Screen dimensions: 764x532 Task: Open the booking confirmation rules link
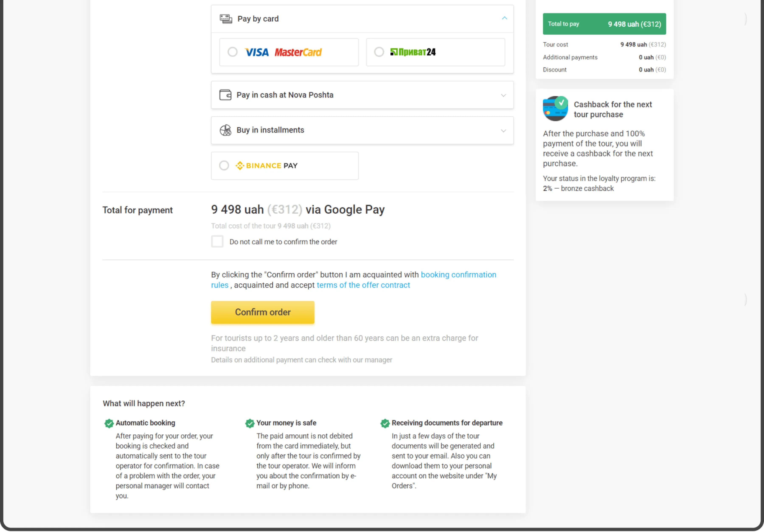(x=458, y=275)
